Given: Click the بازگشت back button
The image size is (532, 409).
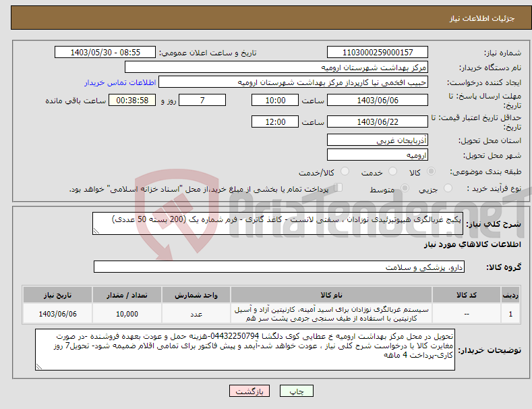Looking at the screenshot, I should tap(249, 391).
